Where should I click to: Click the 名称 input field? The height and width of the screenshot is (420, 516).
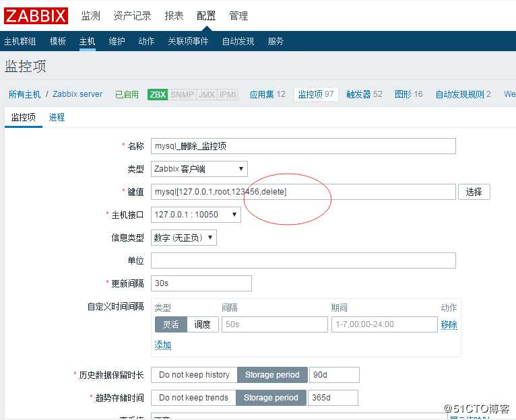point(303,146)
